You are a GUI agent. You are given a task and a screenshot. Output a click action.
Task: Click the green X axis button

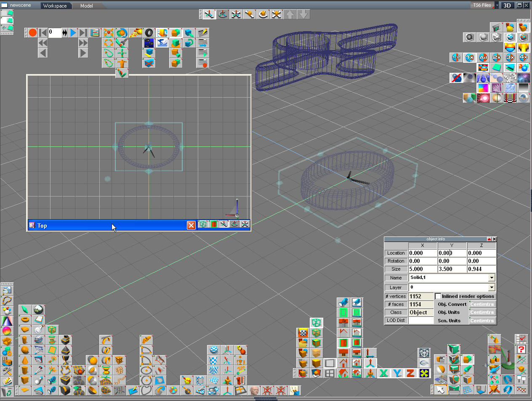383,373
